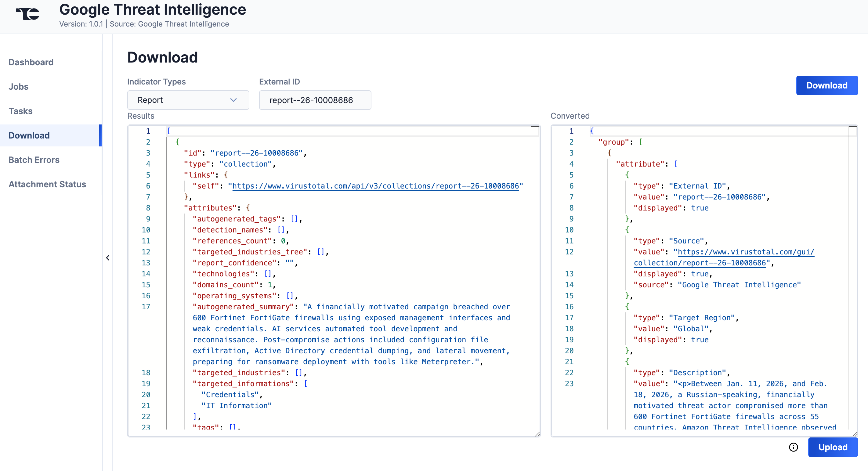Screen dimensions: 868x471
Task: Open the virustotal collections self link
Action: (x=376, y=185)
